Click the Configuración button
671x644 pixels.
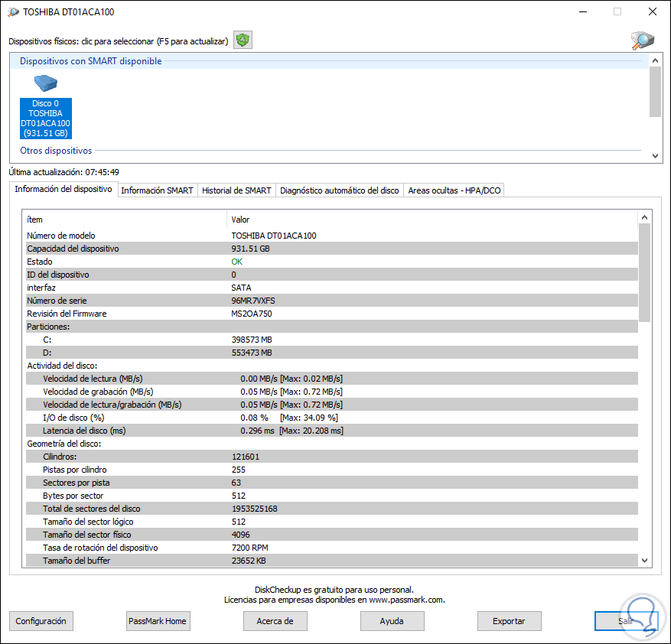(x=41, y=621)
